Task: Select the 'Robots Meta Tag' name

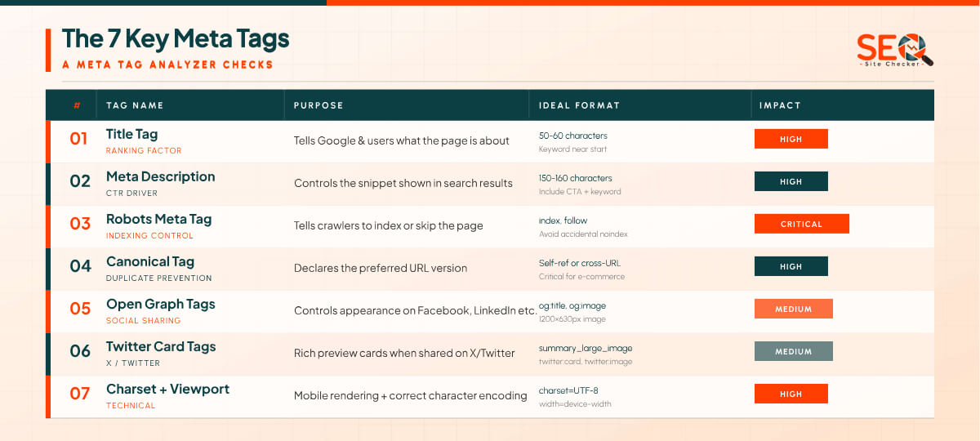Action: [158, 219]
